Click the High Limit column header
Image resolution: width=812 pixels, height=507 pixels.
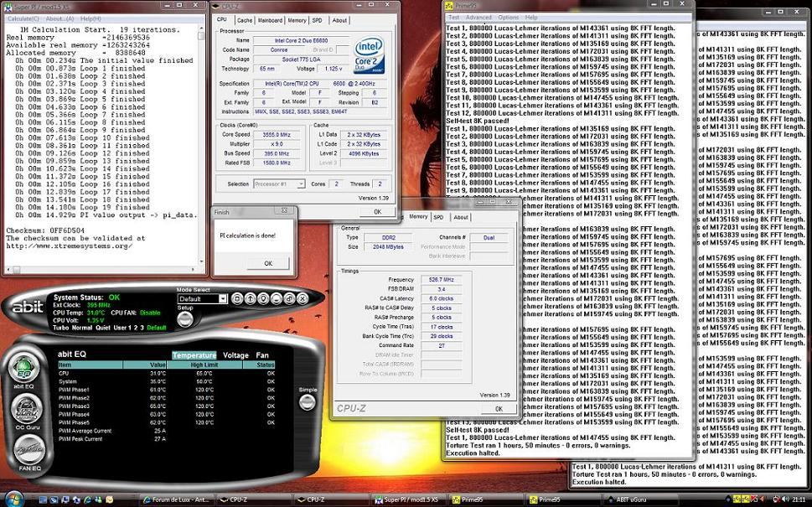tap(204, 365)
